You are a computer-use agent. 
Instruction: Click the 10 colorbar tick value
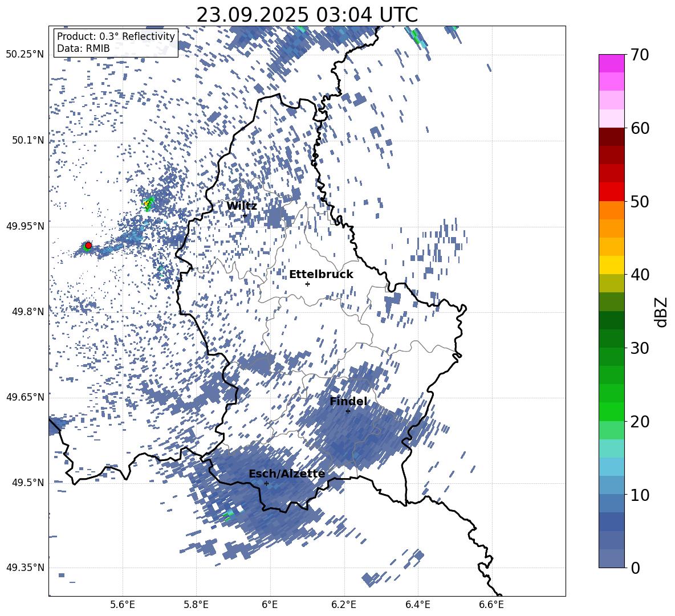pyautogui.click(x=640, y=495)
